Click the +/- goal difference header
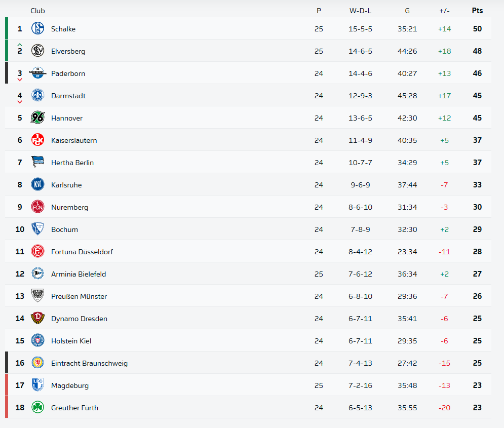 click(x=444, y=11)
